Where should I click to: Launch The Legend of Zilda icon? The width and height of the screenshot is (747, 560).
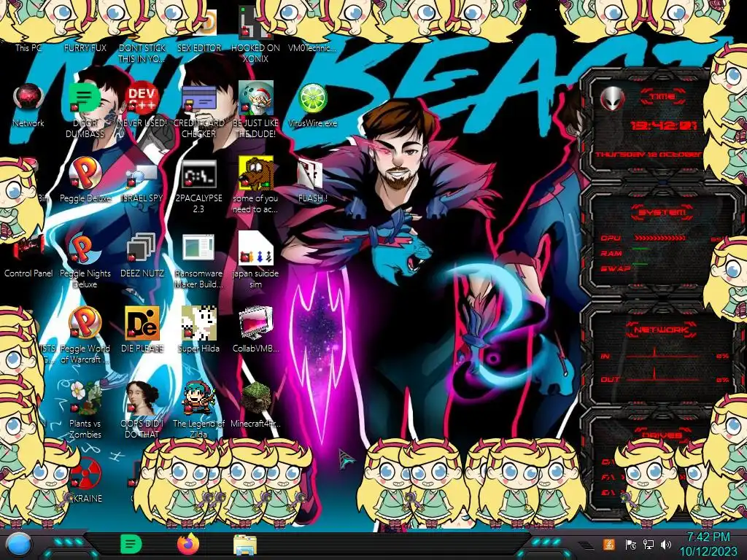tap(199, 399)
